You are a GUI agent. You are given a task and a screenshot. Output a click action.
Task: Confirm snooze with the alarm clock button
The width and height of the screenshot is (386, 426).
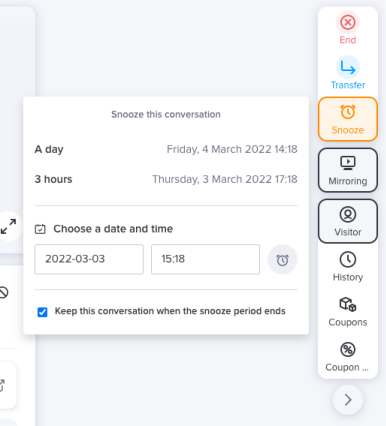pos(282,260)
